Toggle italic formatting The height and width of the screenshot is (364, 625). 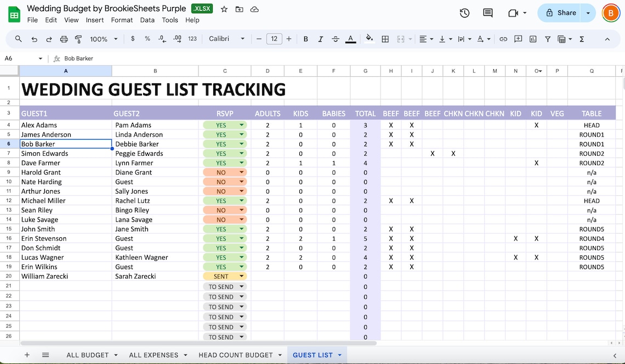point(320,39)
